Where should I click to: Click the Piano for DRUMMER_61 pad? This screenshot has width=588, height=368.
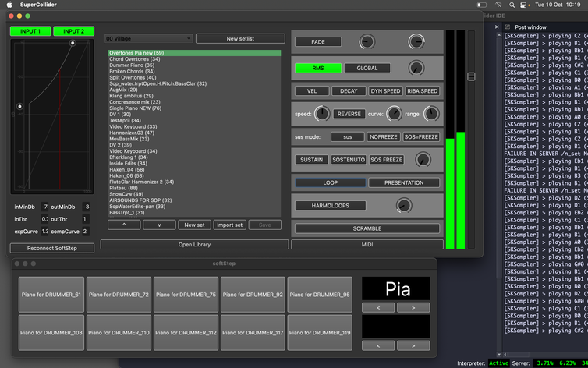(51, 295)
